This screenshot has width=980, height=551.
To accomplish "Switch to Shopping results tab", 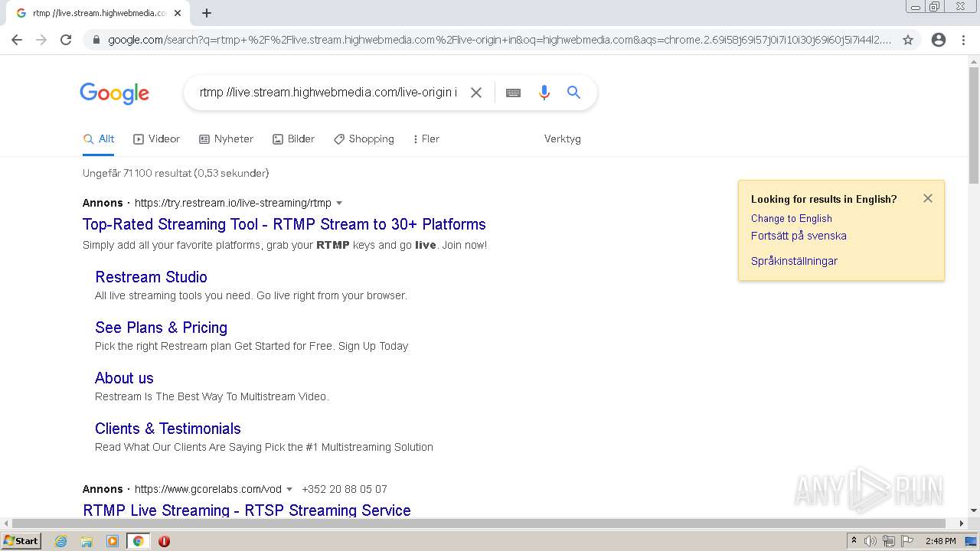I will (364, 139).
